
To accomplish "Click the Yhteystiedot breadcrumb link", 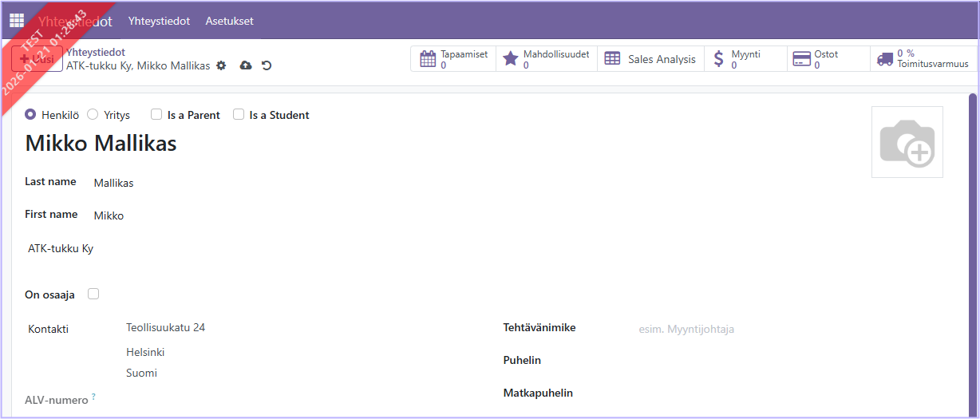I will point(95,52).
